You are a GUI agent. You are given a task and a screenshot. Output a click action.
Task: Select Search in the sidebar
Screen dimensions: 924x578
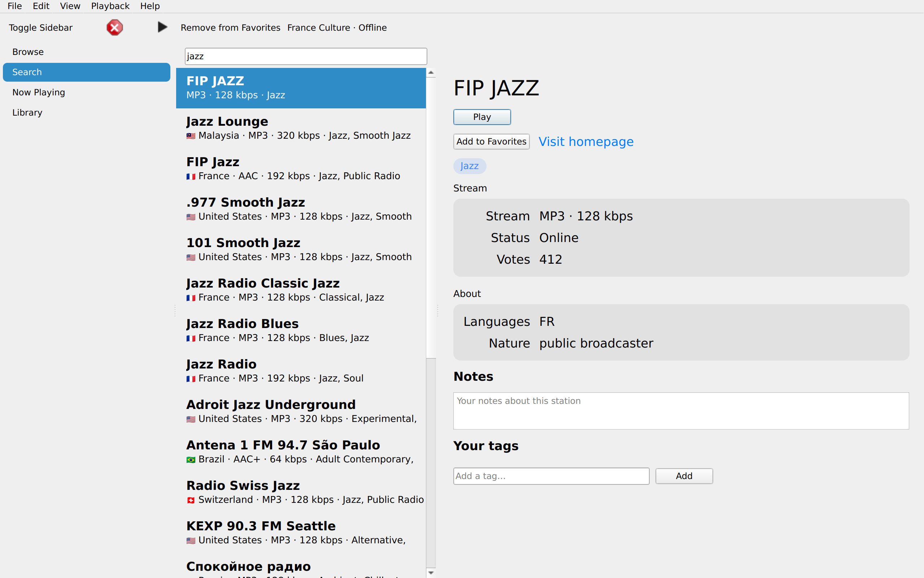(x=87, y=72)
